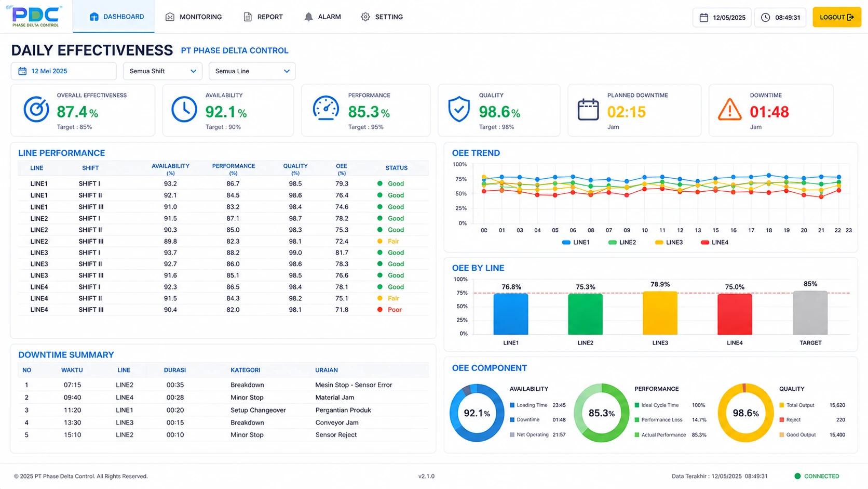The width and height of the screenshot is (868, 489).
Task: Click the Availability 92.1% donut chart
Action: tap(477, 413)
